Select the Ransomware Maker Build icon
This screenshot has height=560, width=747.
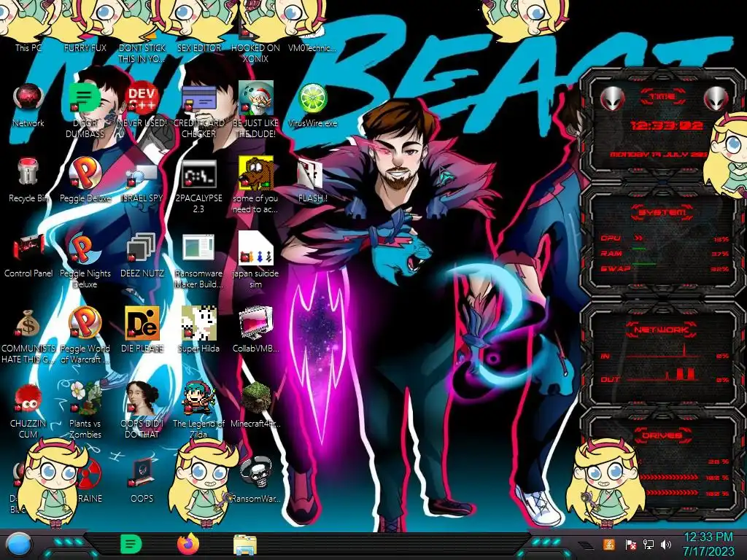click(198, 249)
